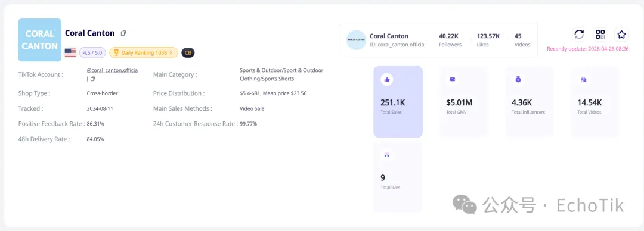Click the Coral Canton heading title
644x231 pixels.
pyautogui.click(x=90, y=33)
